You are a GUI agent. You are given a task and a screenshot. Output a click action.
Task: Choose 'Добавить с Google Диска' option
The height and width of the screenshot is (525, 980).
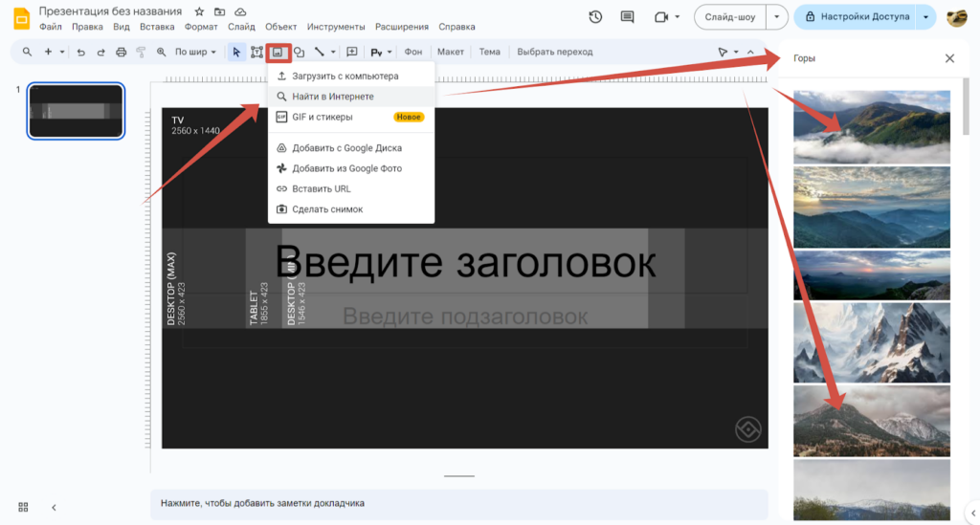pyautogui.click(x=351, y=148)
